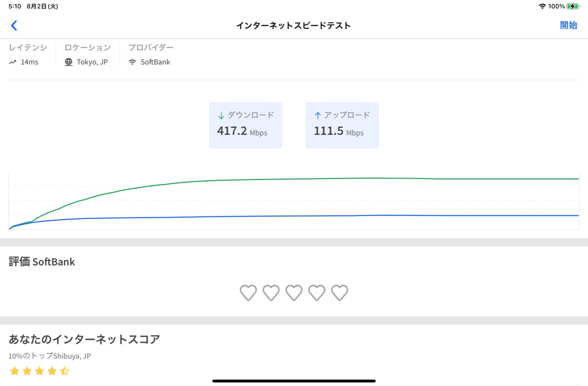
Task: Rate SoftBank with fifth heart
Action: coord(339,293)
